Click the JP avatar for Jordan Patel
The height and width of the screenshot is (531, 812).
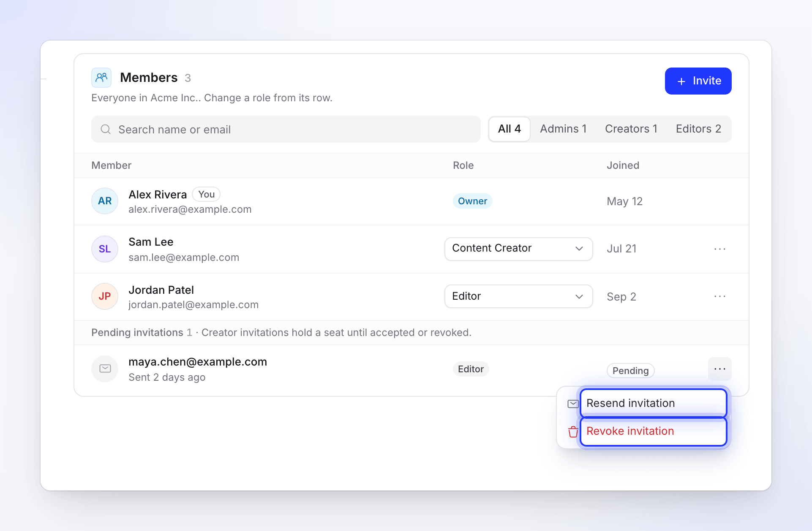tap(105, 296)
